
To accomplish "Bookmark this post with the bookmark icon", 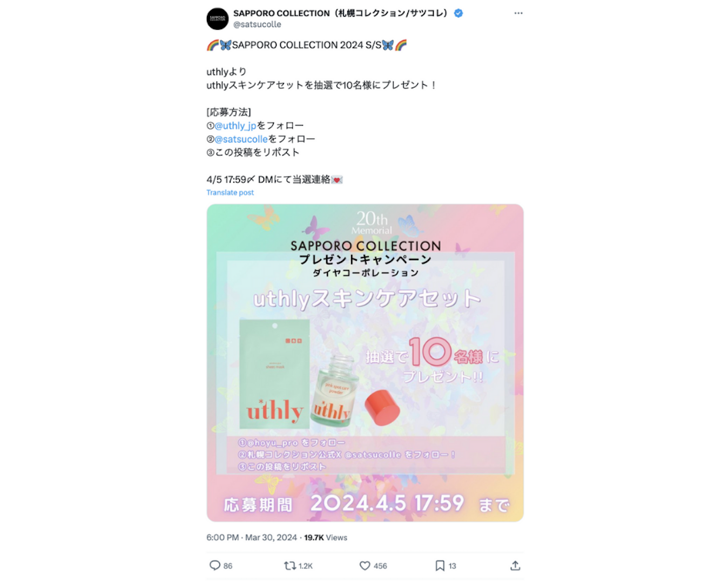I will pyautogui.click(x=440, y=565).
